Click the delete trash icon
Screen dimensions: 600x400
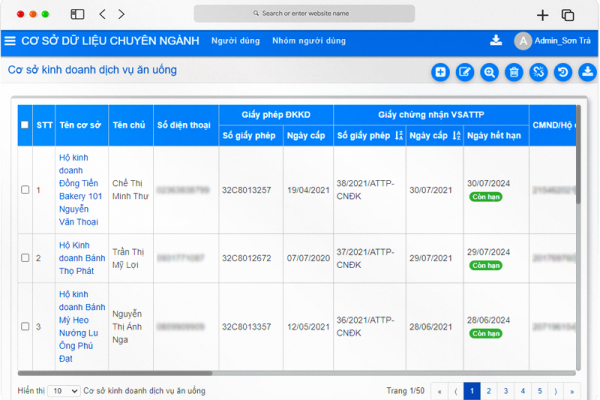pyautogui.click(x=514, y=72)
